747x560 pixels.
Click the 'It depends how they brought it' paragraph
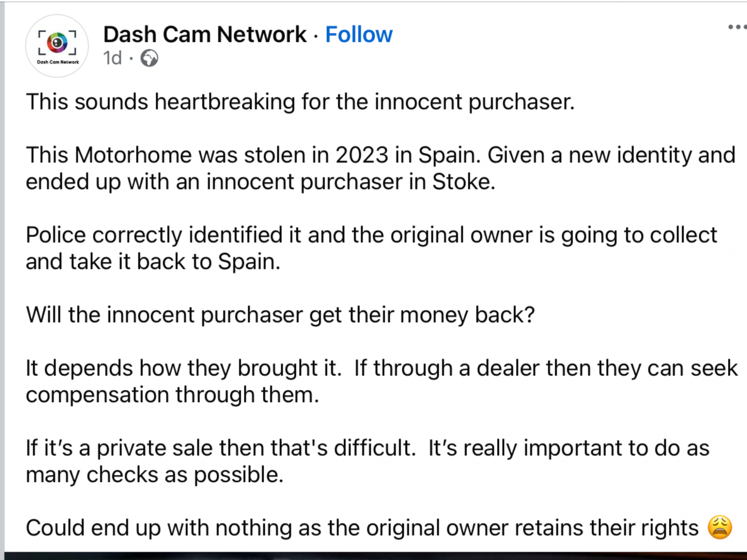(382, 381)
